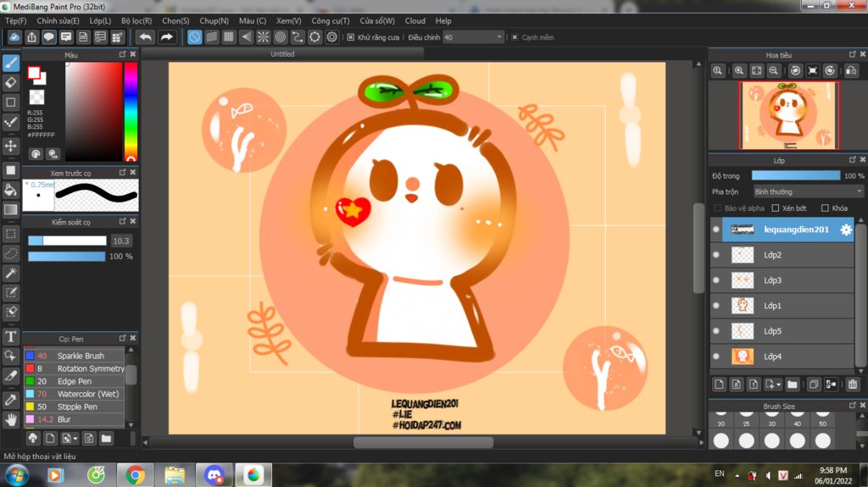Zoom out on the navigator panel
This screenshot has width=868, height=487.
(774, 71)
